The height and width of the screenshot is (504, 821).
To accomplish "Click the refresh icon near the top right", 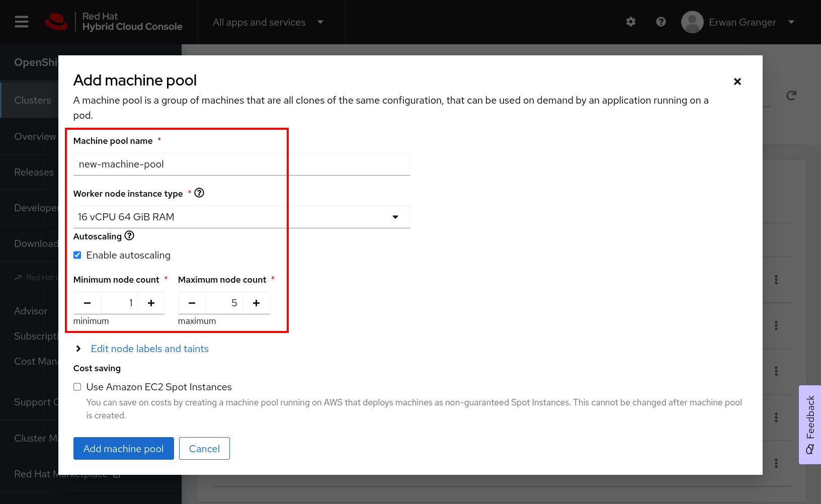I will coord(791,95).
